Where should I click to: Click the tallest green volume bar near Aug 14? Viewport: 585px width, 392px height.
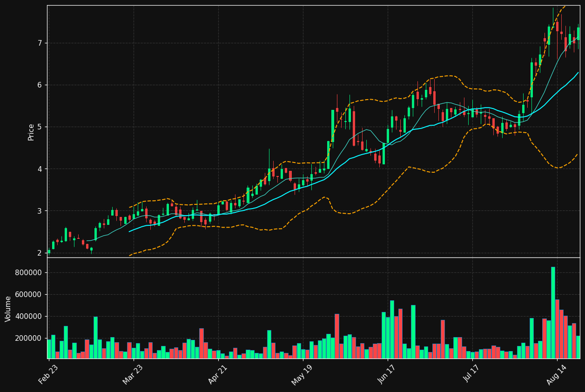pos(553,312)
